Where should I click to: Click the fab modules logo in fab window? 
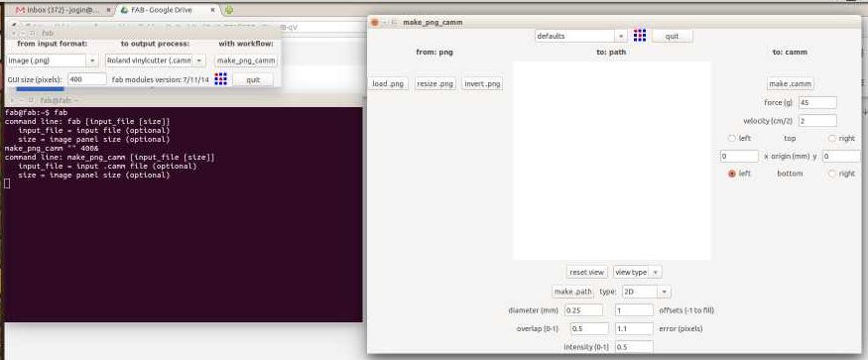pyautogui.click(x=220, y=79)
